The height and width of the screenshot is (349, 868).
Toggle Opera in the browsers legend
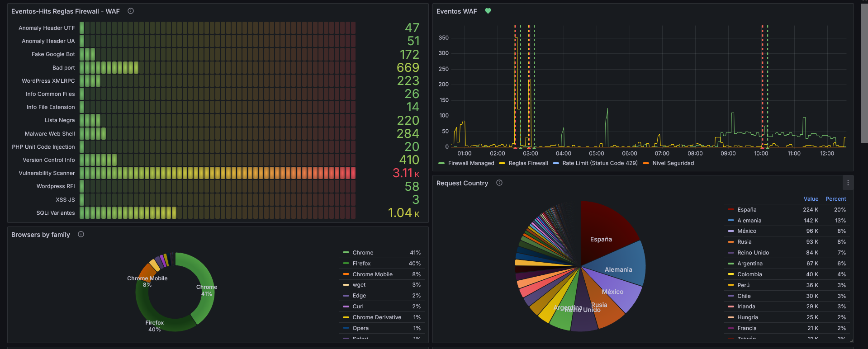pyautogui.click(x=360, y=328)
